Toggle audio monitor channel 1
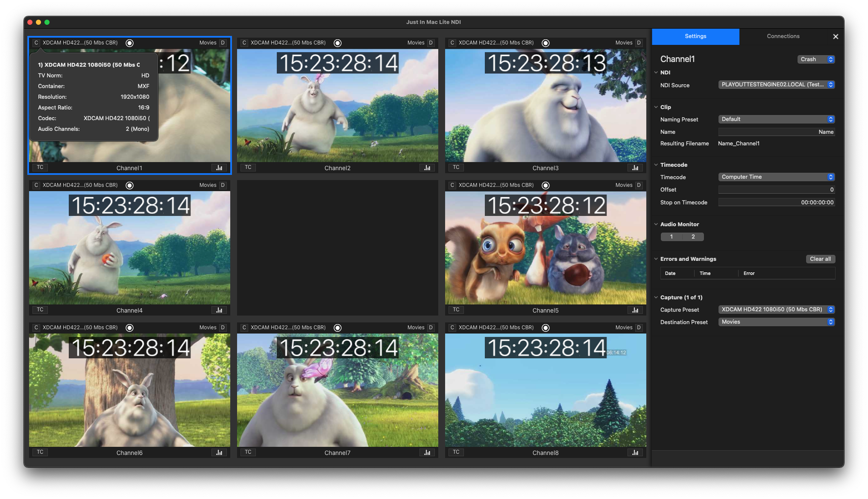The image size is (868, 499). [672, 236]
